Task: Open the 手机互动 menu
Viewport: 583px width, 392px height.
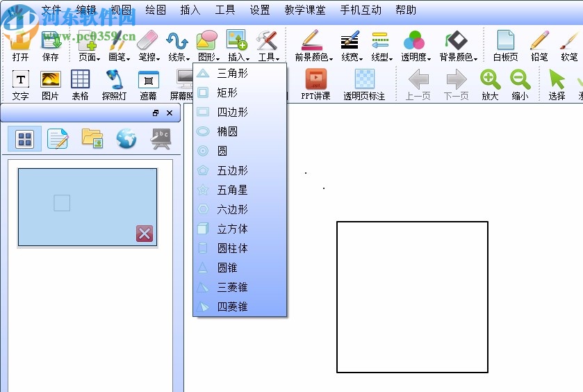Action: [x=361, y=10]
